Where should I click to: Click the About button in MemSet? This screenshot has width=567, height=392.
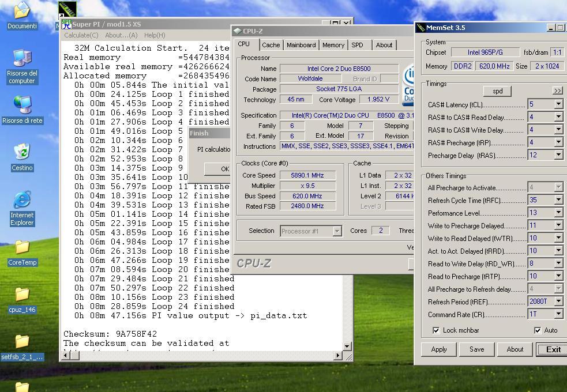pyautogui.click(x=515, y=349)
